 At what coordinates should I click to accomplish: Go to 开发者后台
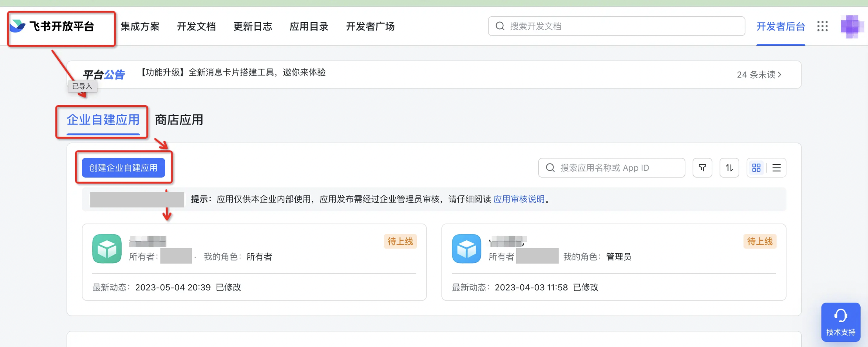[x=781, y=27]
